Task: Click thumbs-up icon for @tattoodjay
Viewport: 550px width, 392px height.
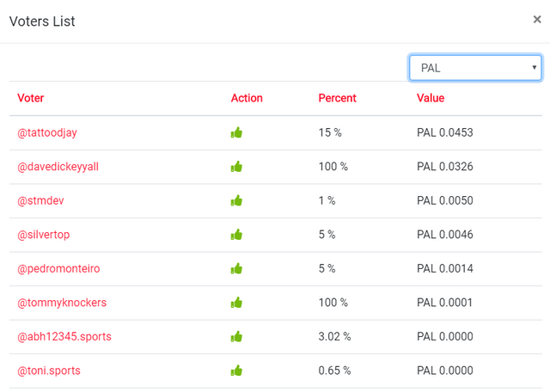Action: [x=236, y=132]
